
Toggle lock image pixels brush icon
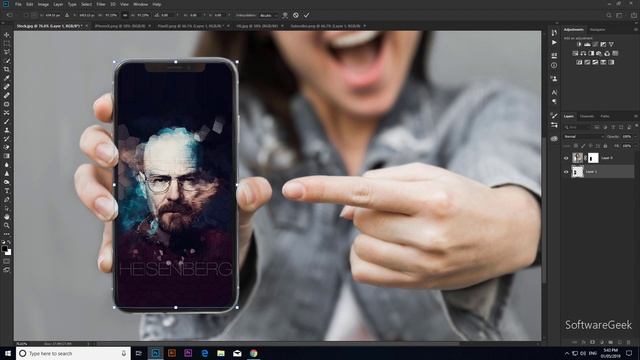(583, 146)
